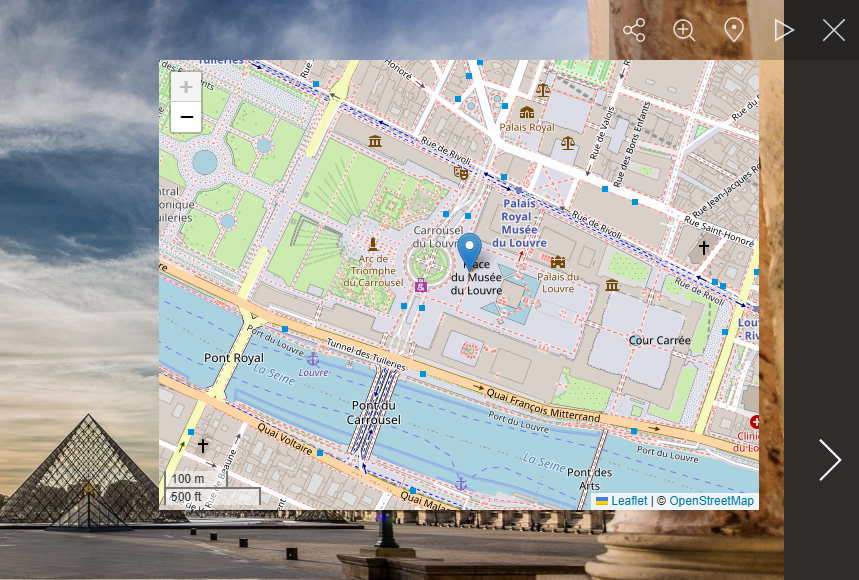Select the blue location marker on the map
This screenshot has width=859, height=580.
pos(469,251)
